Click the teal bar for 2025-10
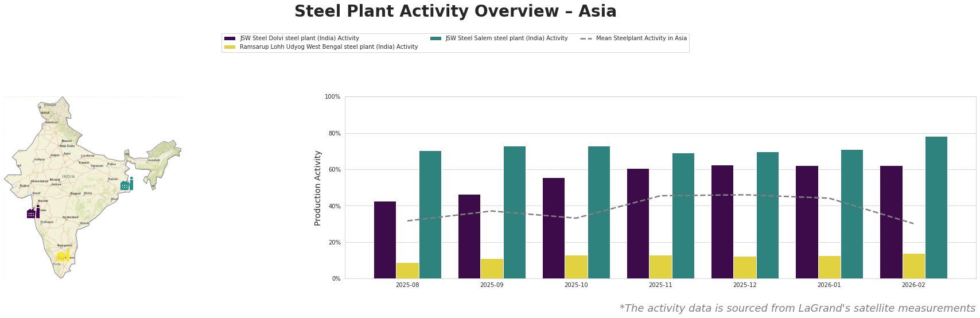980x318 pixels. pos(598,212)
